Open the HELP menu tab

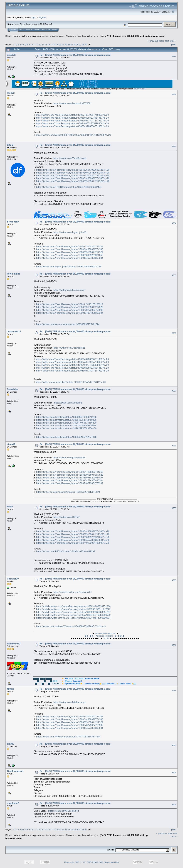pyautogui.click(x=21, y=30)
